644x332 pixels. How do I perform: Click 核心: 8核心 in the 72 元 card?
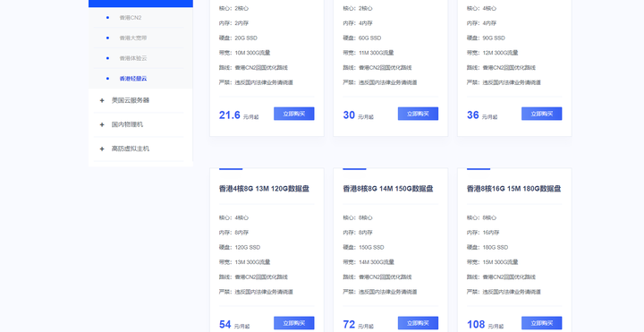[358, 217]
